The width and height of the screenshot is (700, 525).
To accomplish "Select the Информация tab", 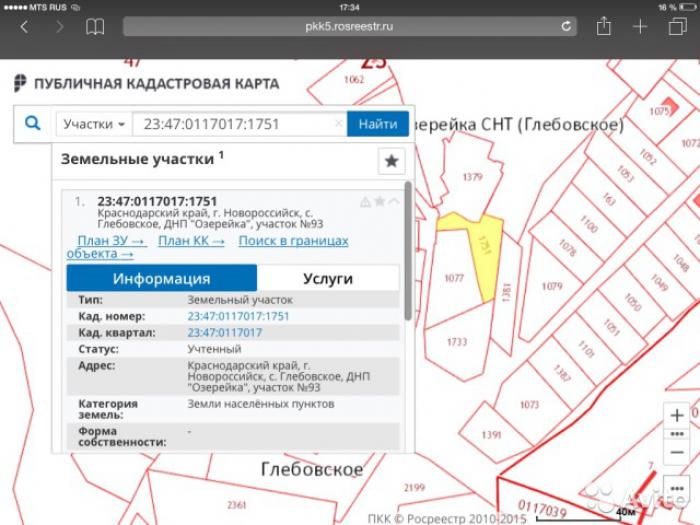I will pyautogui.click(x=161, y=278).
